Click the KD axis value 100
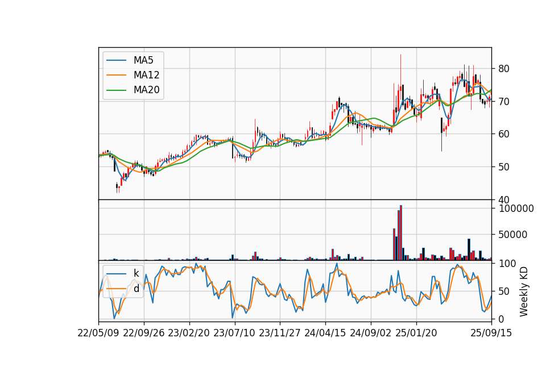The image size is (546, 392). click(507, 263)
